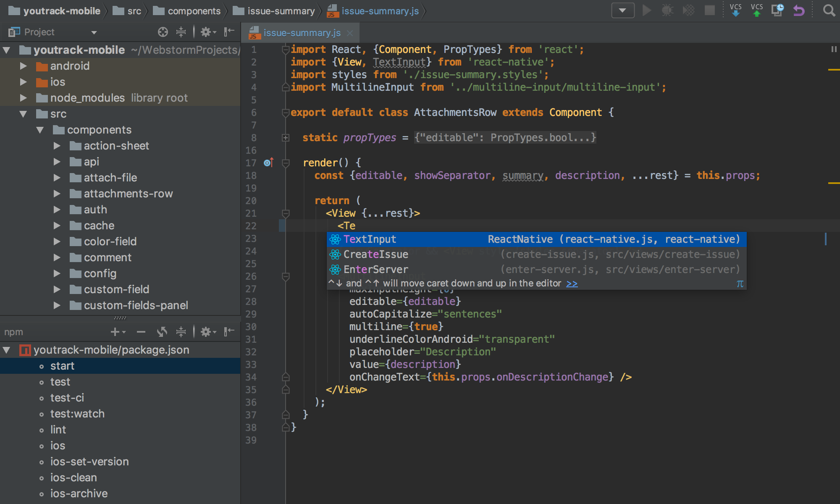Click the Search everywhere icon
Image resolution: width=840 pixels, height=504 pixels.
[830, 10]
